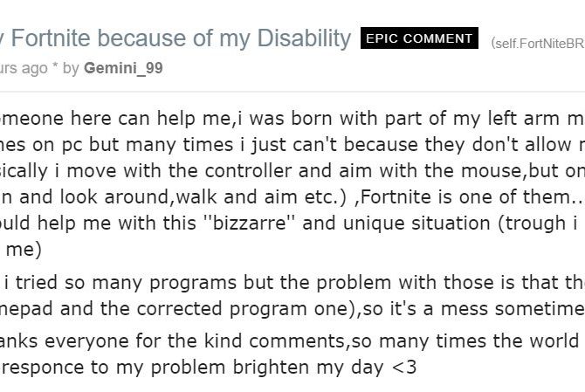Click the edited asterisk next to the timestamp

[55, 67]
